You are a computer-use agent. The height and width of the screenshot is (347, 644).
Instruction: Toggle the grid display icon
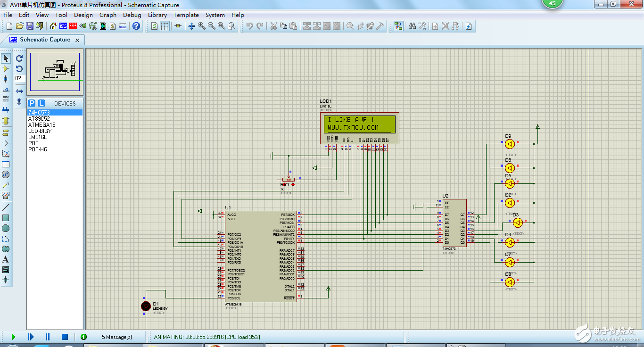(164, 26)
